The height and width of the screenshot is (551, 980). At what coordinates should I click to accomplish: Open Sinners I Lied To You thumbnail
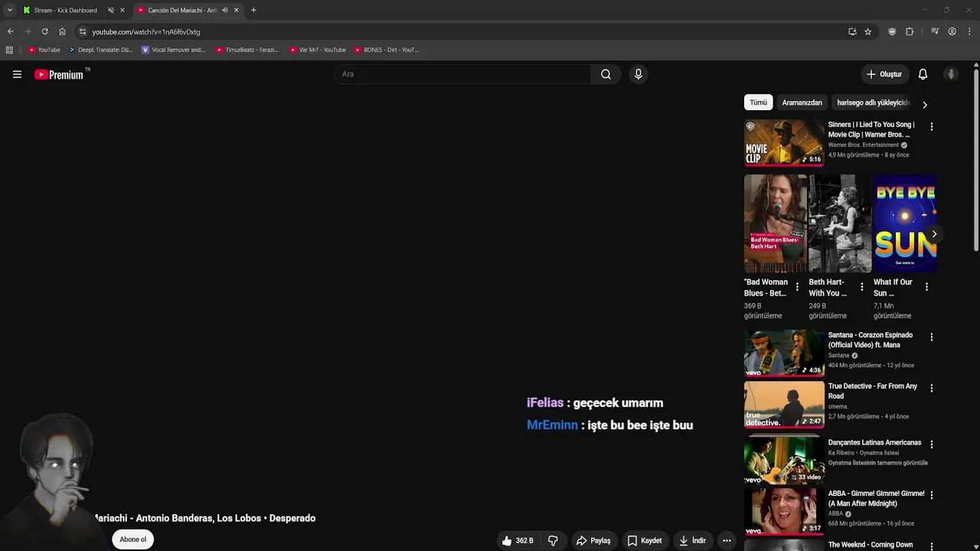[x=784, y=142]
